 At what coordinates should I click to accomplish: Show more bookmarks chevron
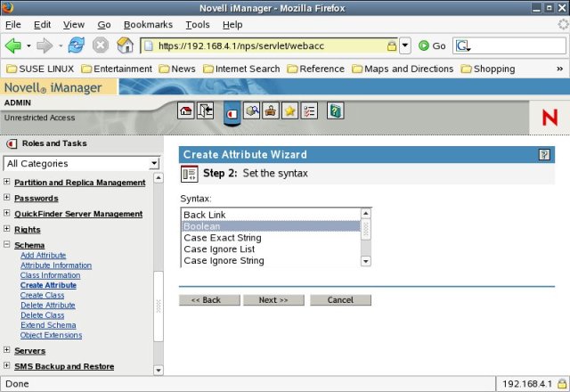click(560, 69)
